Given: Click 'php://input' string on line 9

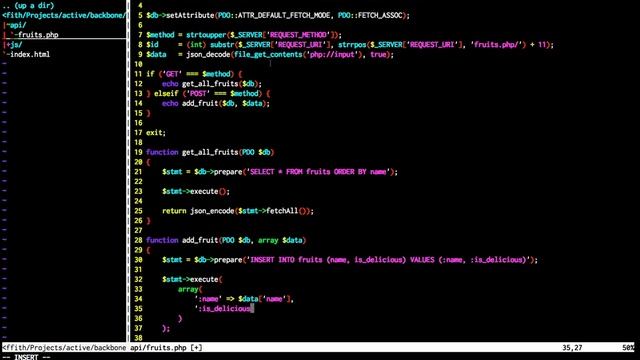Looking at the screenshot, I should point(332,54).
